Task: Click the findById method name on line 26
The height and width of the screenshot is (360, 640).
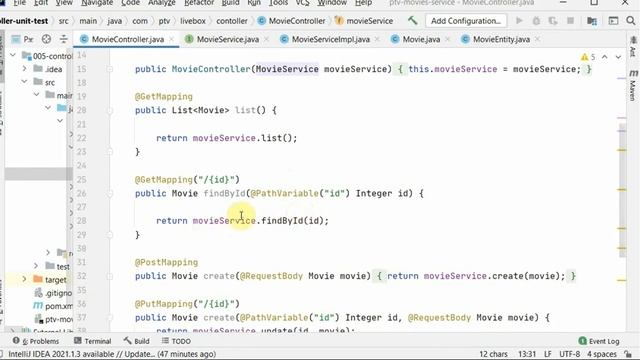Action: [224, 193]
